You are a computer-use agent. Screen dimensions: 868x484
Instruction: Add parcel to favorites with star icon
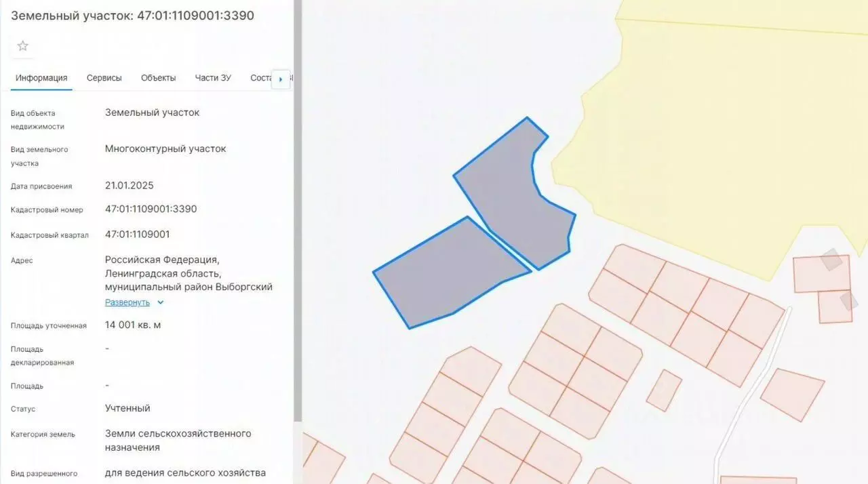[23, 46]
